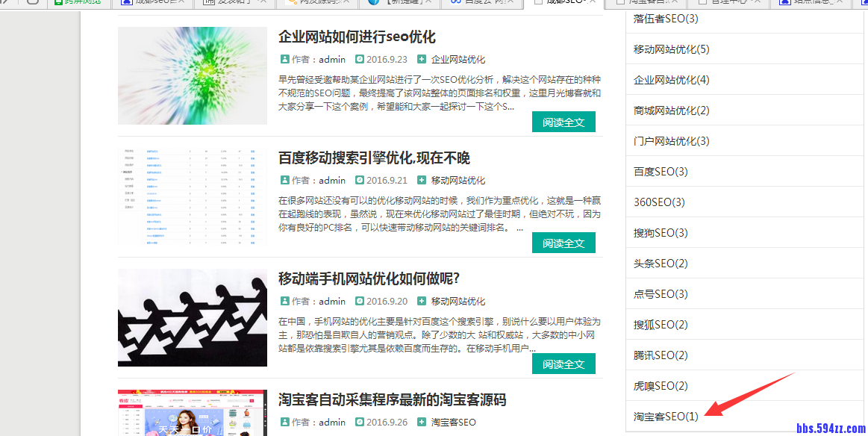868x436 pixels.
Task: Click the green 跨屏浏览 toolbar icon
Action: [x=60, y=4]
